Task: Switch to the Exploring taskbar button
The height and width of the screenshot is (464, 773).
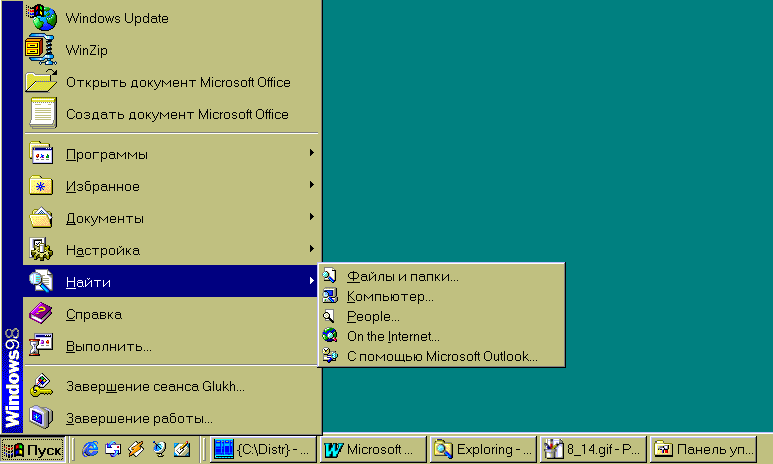Action: tap(483, 449)
